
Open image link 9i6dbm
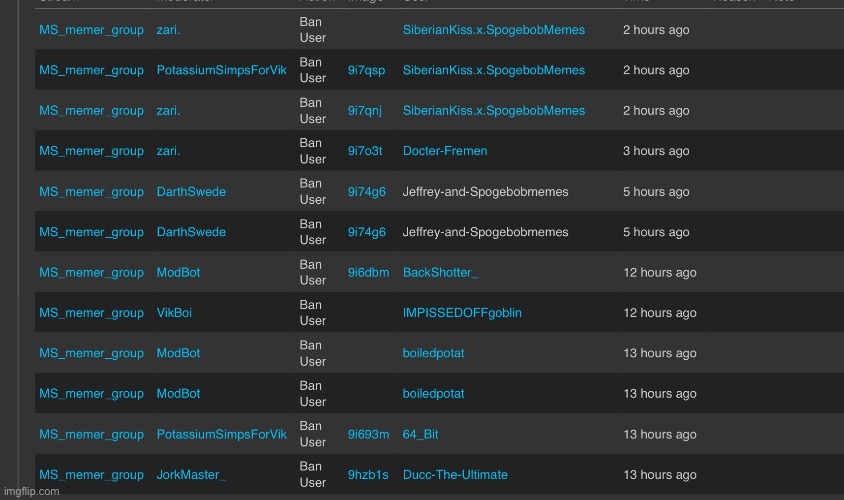[368, 272]
